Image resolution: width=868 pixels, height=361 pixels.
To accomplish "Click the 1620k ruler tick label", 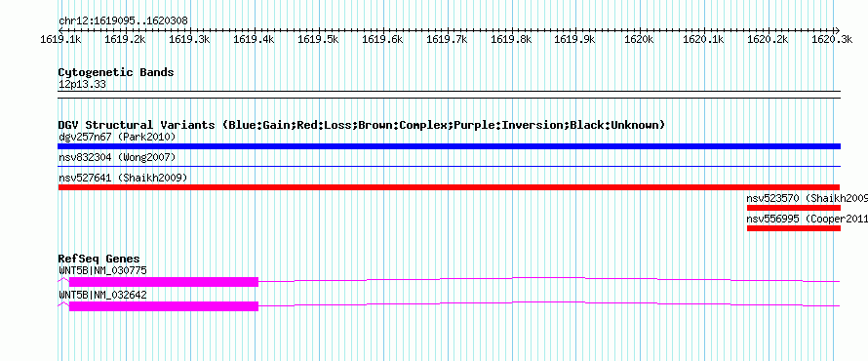I will tap(640, 39).
